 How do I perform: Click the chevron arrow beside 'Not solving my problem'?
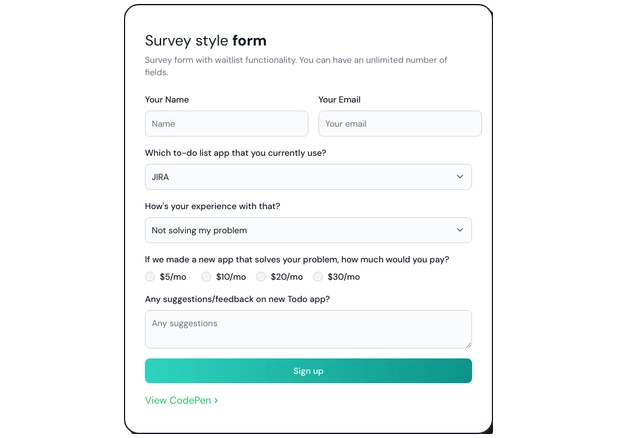(460, 230)
